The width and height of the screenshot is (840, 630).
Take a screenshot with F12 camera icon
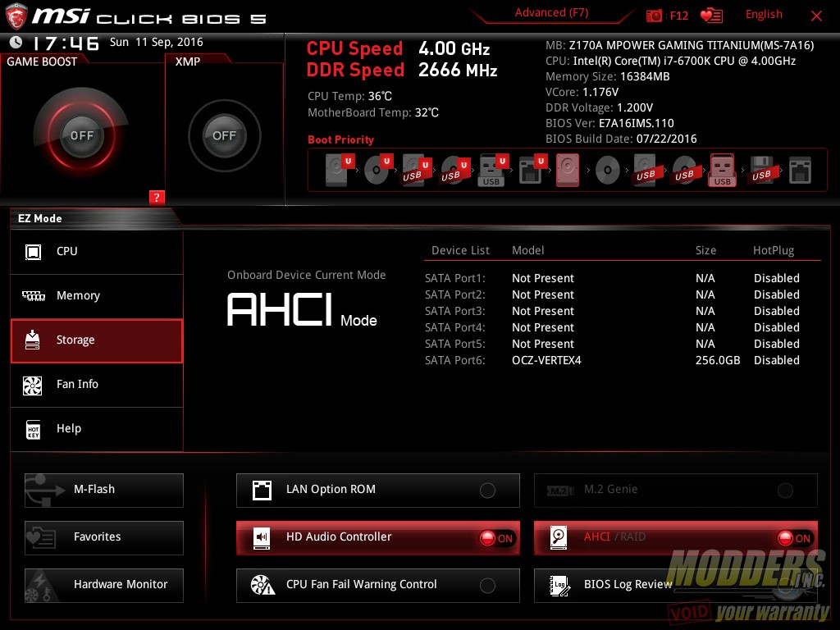[x=654, y=16]
